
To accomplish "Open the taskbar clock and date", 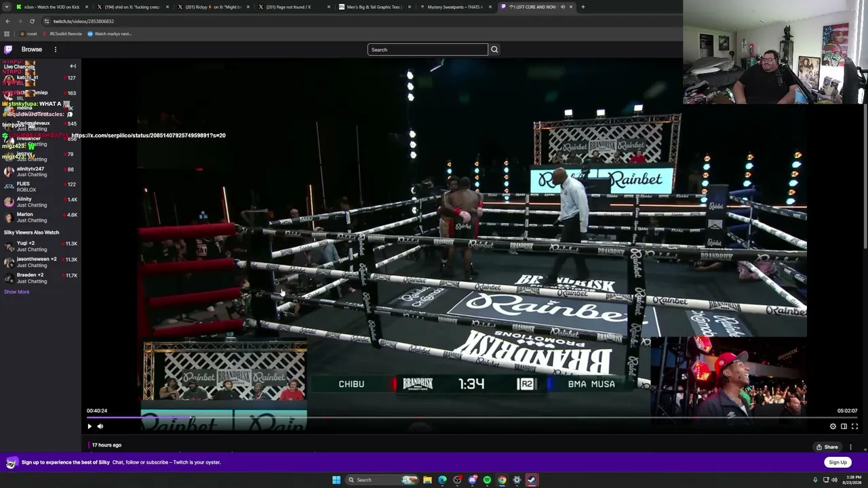I will 852,480.
